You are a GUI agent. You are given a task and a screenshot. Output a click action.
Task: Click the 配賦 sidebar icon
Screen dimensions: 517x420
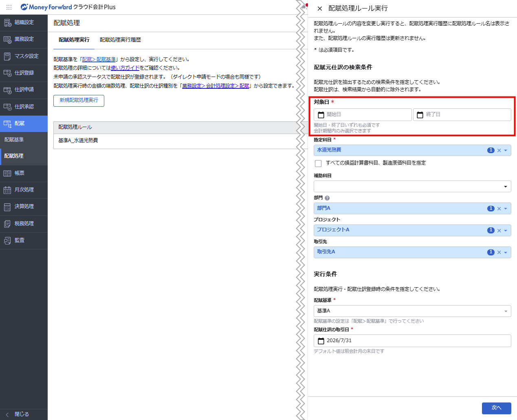coord(7,123)
